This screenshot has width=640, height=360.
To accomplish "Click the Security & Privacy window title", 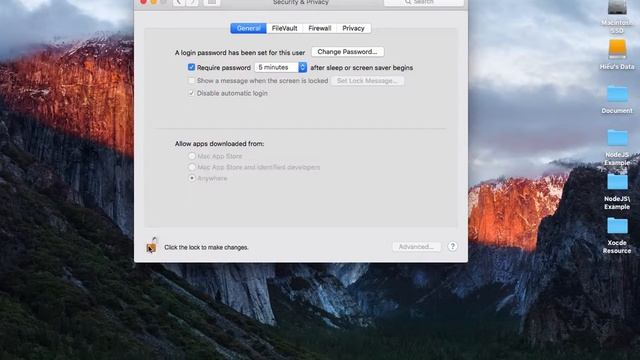I will pos(301,2).
